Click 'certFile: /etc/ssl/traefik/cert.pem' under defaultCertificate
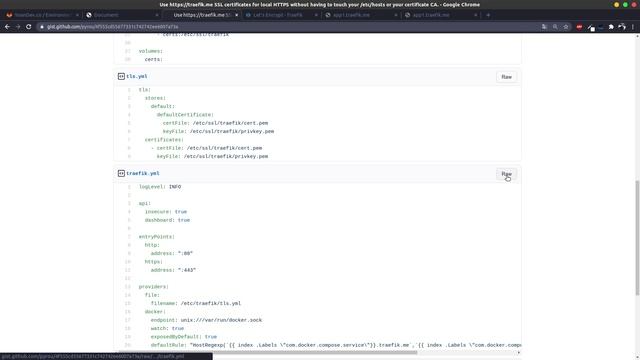This screenshot has height=360, width=640. pos(216,123)
